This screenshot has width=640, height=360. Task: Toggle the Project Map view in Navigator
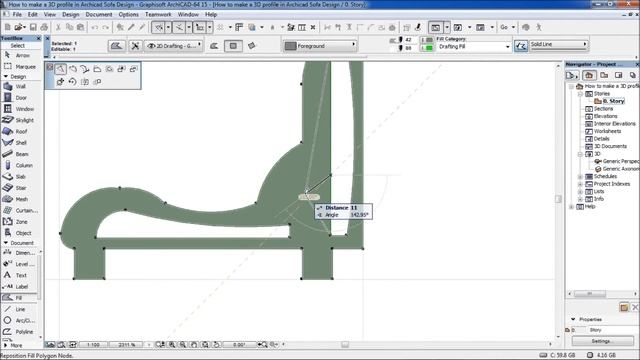[x=589, y=75]
